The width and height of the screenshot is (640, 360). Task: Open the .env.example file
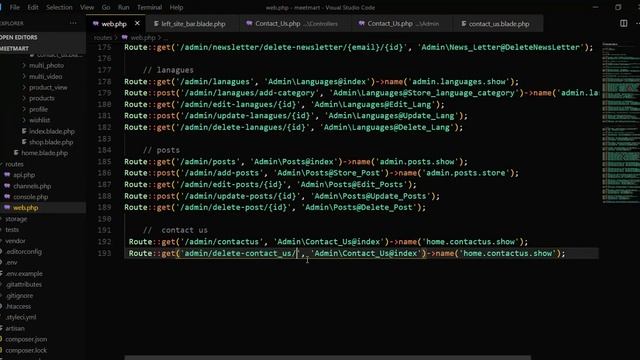(24, 273)
